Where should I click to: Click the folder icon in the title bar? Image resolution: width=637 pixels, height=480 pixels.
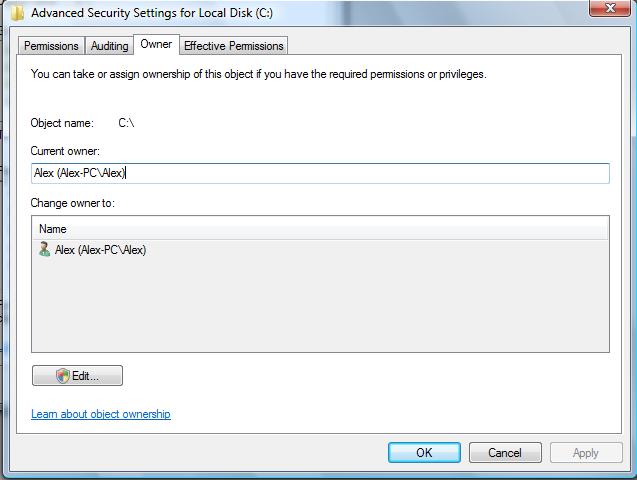pyautogui.click(x=17, y=13)
